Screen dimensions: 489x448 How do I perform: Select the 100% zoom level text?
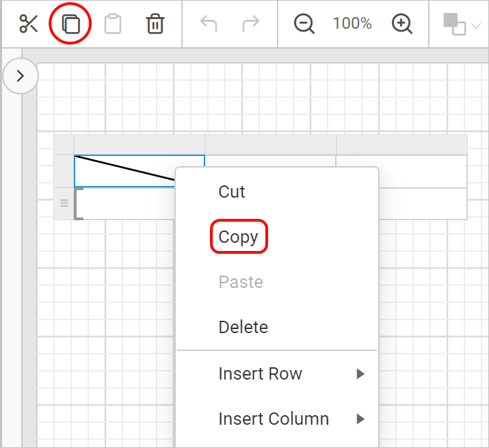point(352,23)
